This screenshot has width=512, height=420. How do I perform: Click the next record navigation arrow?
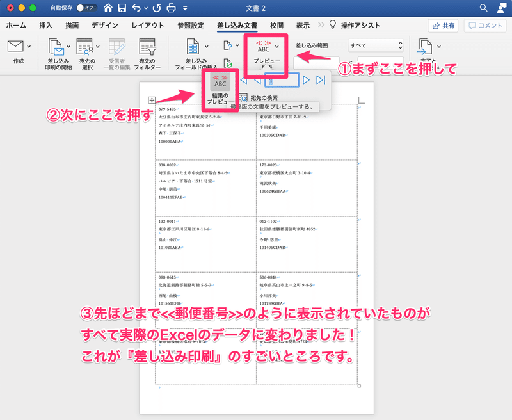coord(307,80)
